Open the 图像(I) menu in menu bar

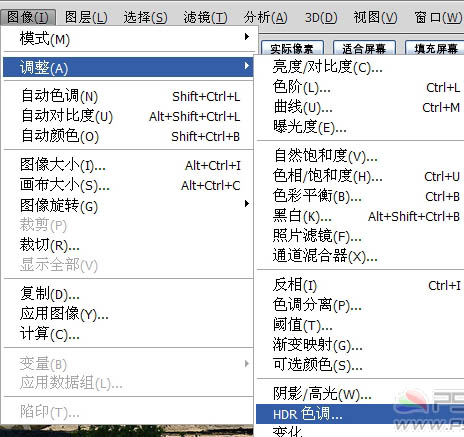[x=28, y=17]
